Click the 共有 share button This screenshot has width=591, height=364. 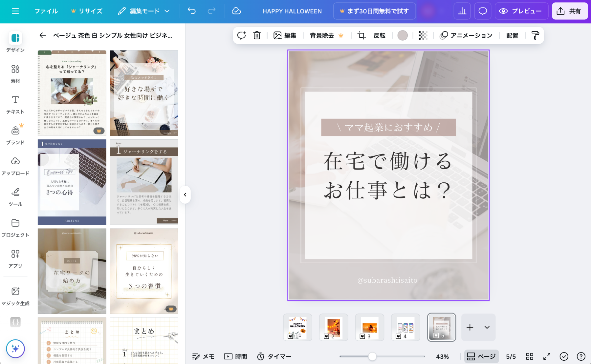click(569, 11)
